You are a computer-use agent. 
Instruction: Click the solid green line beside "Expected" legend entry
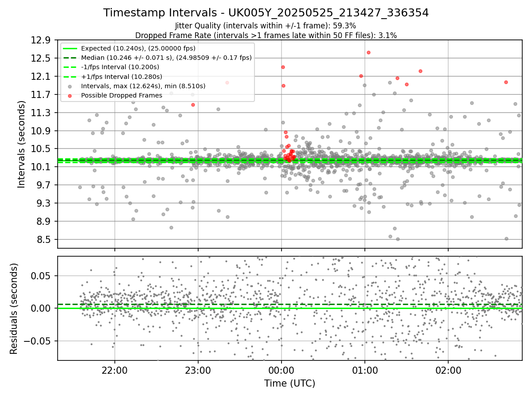(x=70, y=49)
